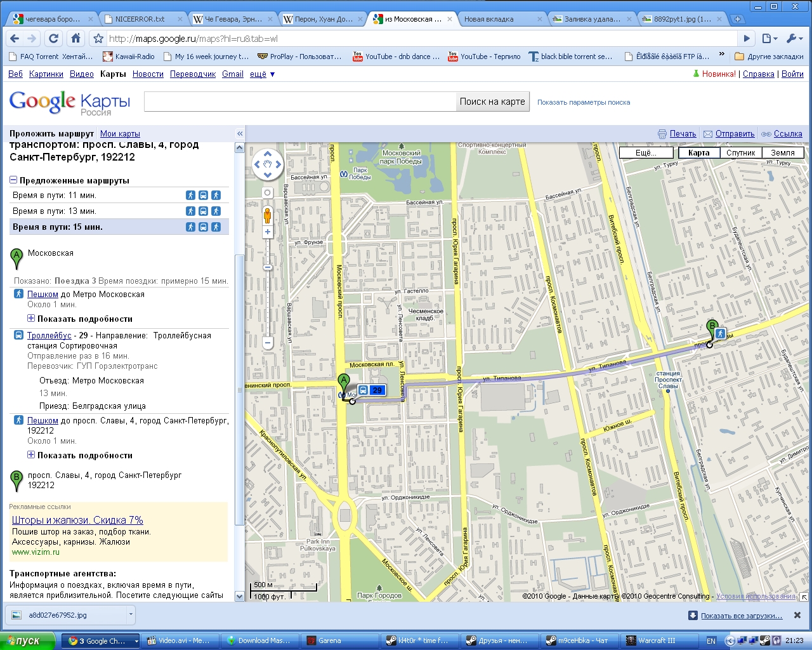Click the left panel scrollbar up arrow

[x=240, y=148]
